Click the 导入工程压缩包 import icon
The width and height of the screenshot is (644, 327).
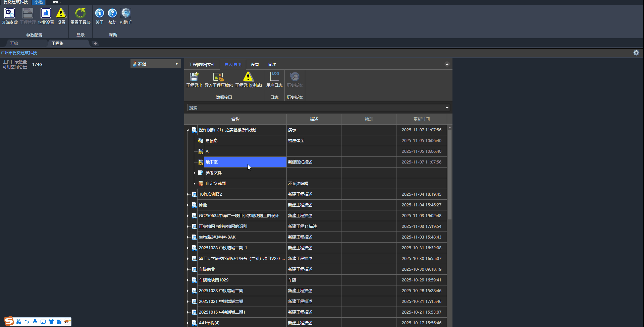coord(218,77)
